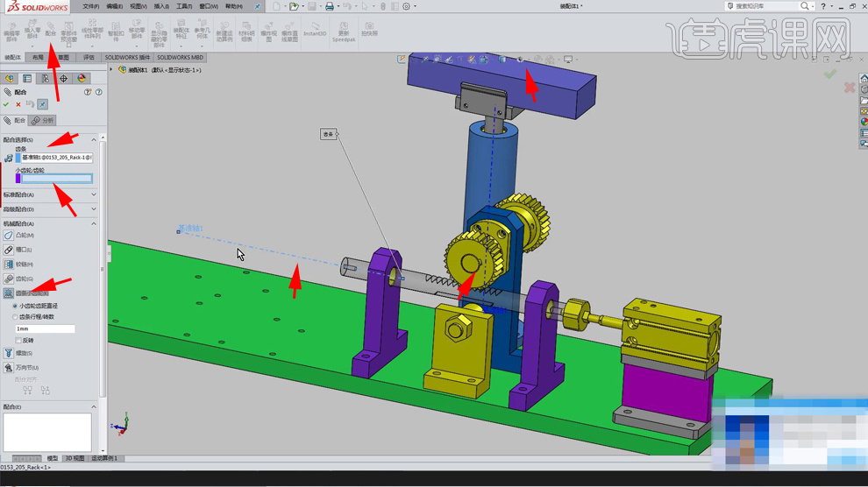Open the ConfigurationManager tab icon
Image resolution: width=868 pixels, height=487 pixels.
coord(46,79)
